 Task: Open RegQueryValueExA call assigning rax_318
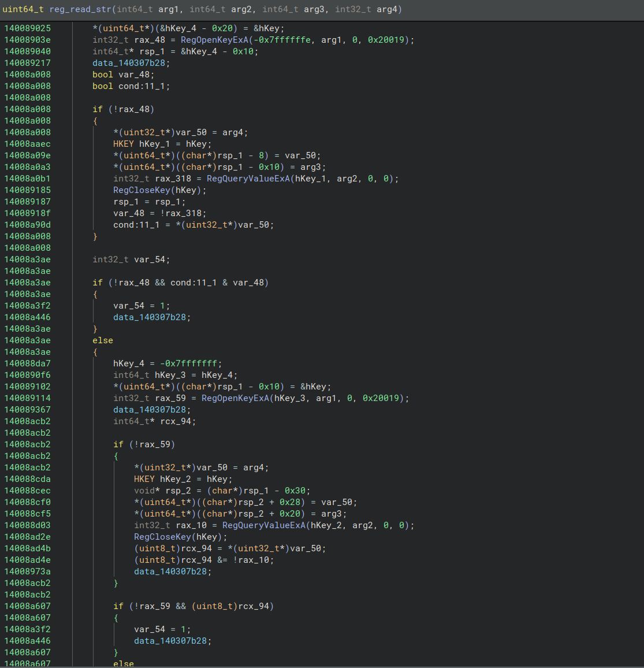248,179
